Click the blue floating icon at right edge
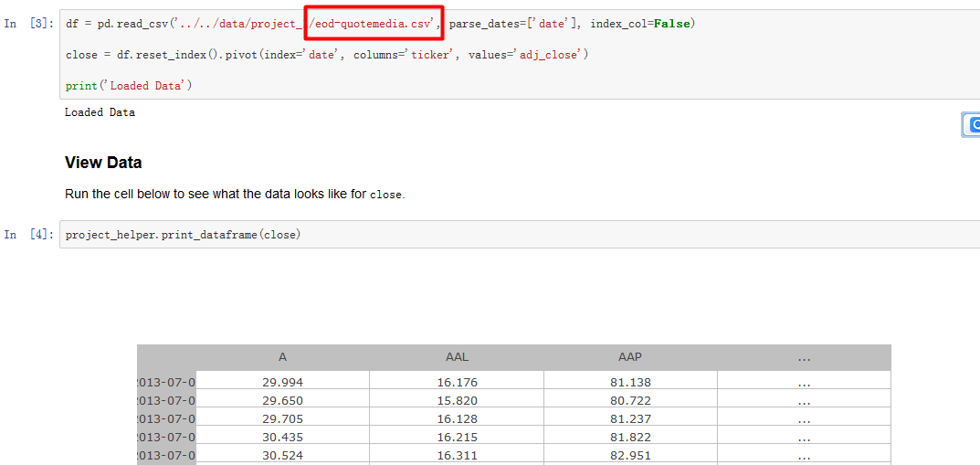 (x=972, y=124)
